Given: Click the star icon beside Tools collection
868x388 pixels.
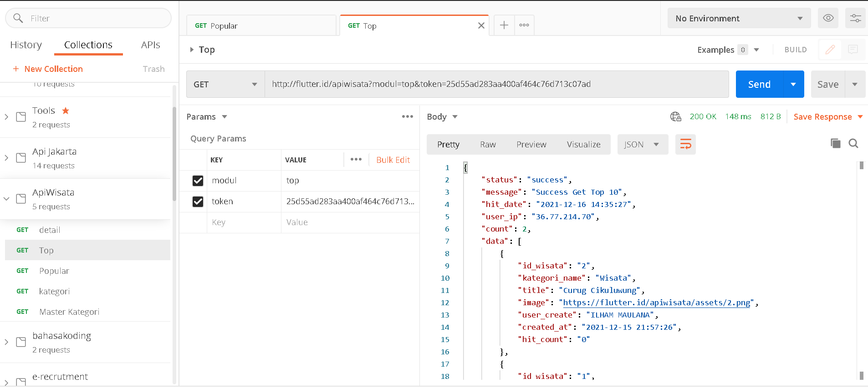Looking at the screenshot, I should click(x=66, y=110).
